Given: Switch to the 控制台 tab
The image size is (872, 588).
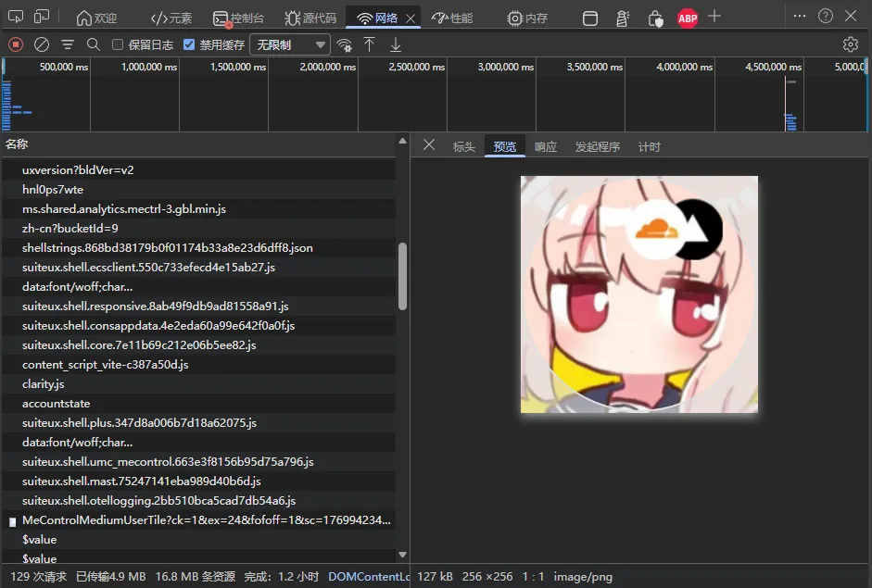Looking at the screenshot, I should (238, 18).
